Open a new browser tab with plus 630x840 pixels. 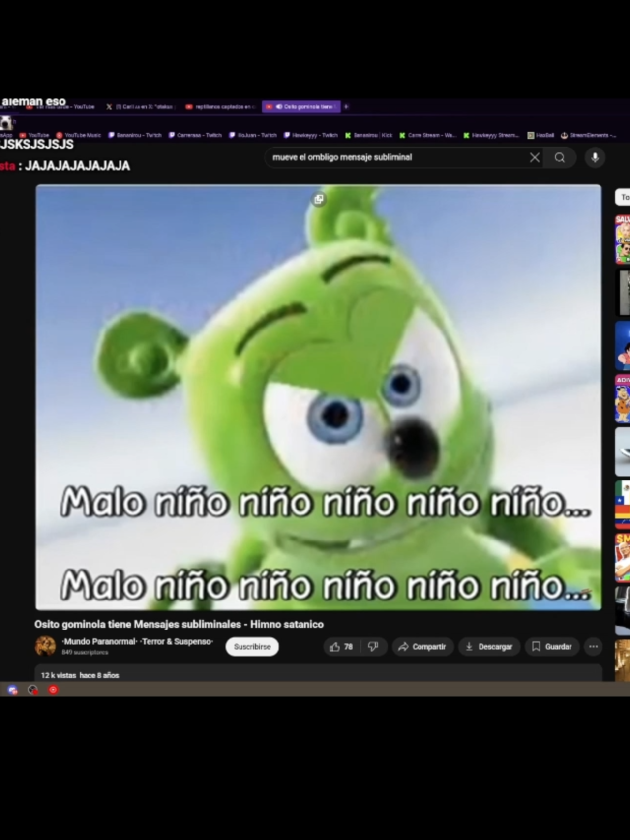pyautogui.click(x=346, y=106)
